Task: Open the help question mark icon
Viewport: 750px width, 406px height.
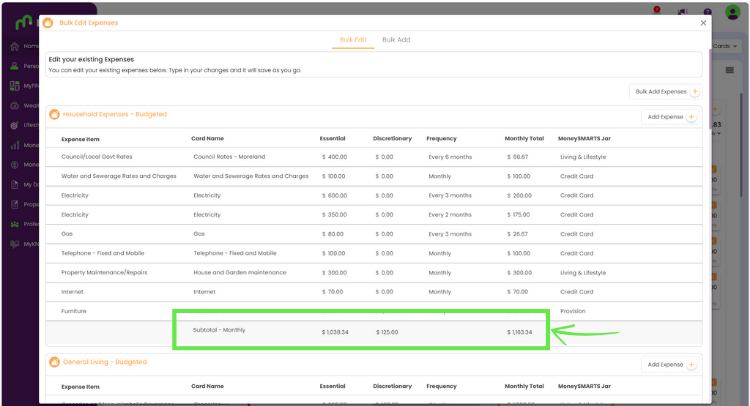Action: tap(707, 11)
